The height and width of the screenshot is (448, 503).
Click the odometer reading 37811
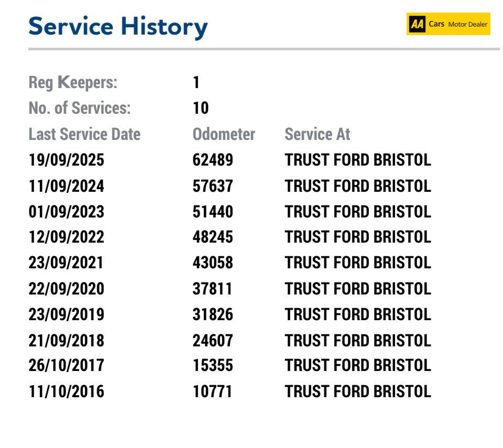[212, 289]
